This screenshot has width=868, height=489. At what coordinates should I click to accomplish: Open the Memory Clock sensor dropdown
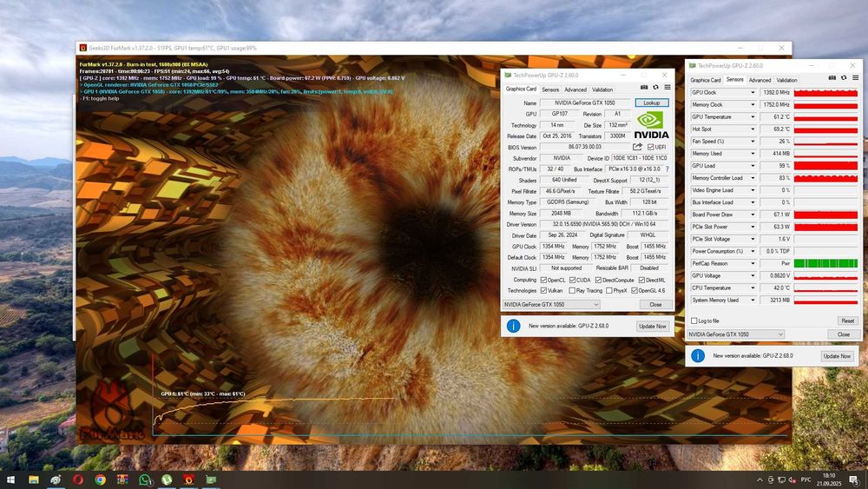pos(753,105)
